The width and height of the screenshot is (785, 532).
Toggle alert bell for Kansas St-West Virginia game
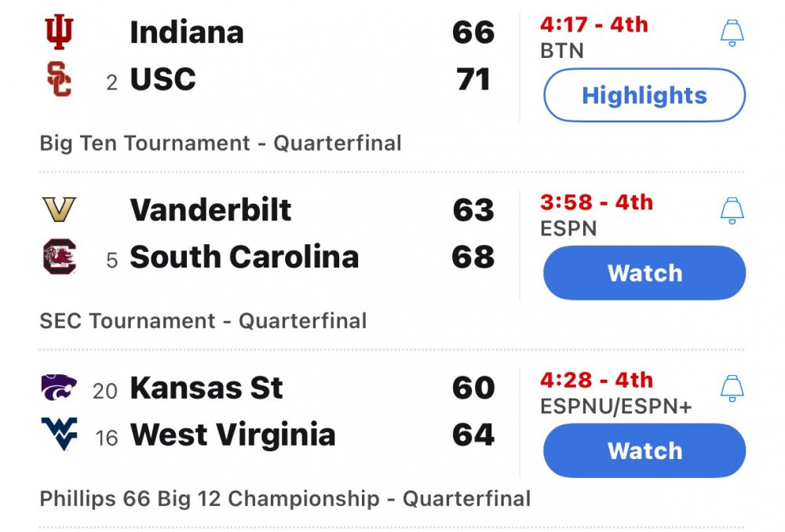point(732,388)
